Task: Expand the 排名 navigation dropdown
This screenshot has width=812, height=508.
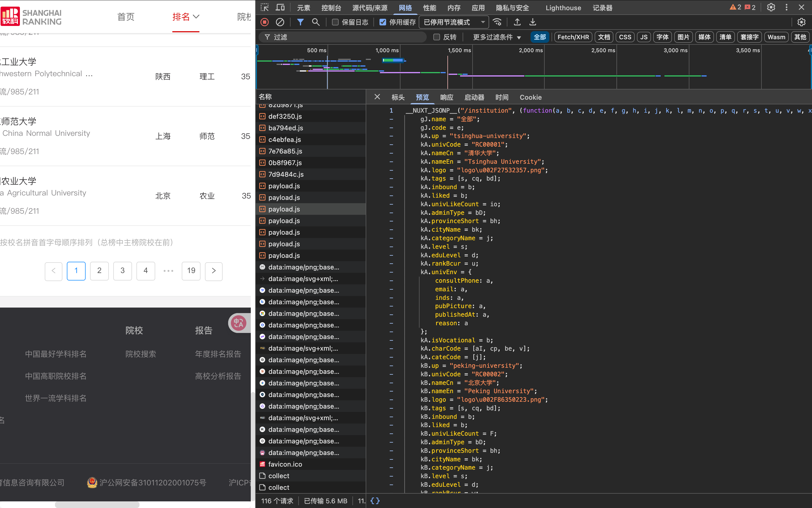Action: [x=186, y=17]
